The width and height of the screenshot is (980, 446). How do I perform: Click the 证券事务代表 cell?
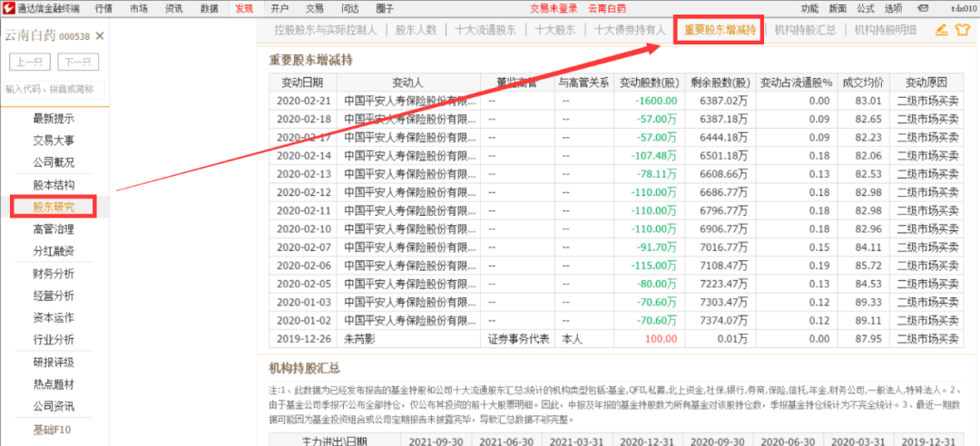518,339
